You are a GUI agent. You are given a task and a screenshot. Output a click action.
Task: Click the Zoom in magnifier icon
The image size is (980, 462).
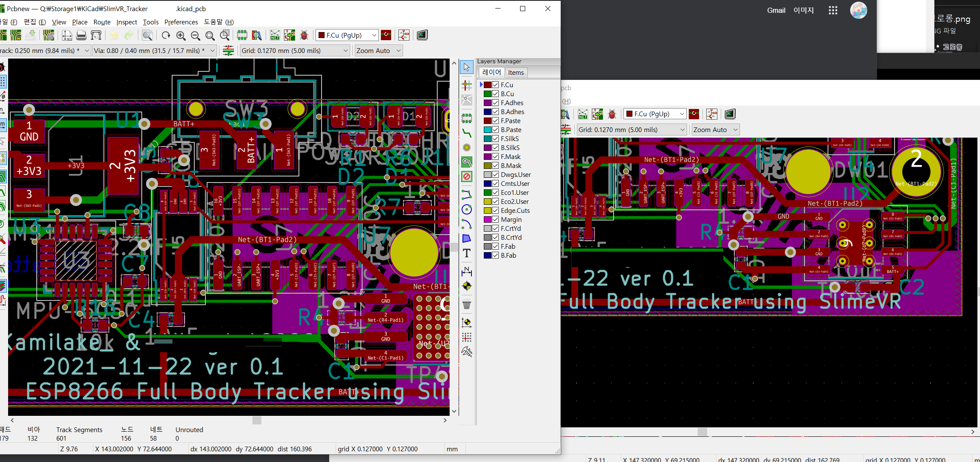coord(181,35)
